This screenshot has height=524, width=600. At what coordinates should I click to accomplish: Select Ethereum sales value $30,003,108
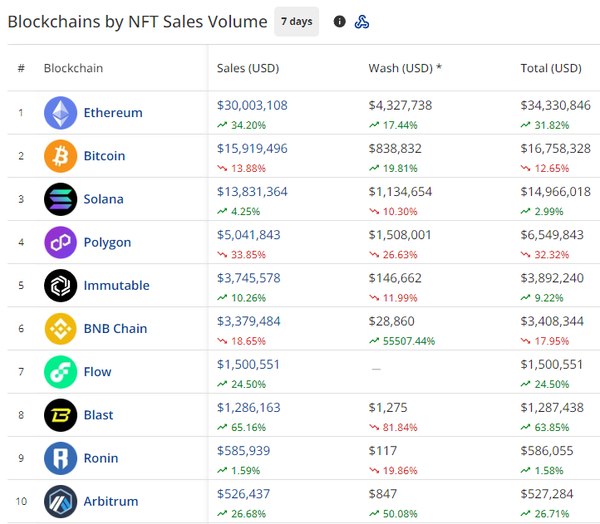252,105
